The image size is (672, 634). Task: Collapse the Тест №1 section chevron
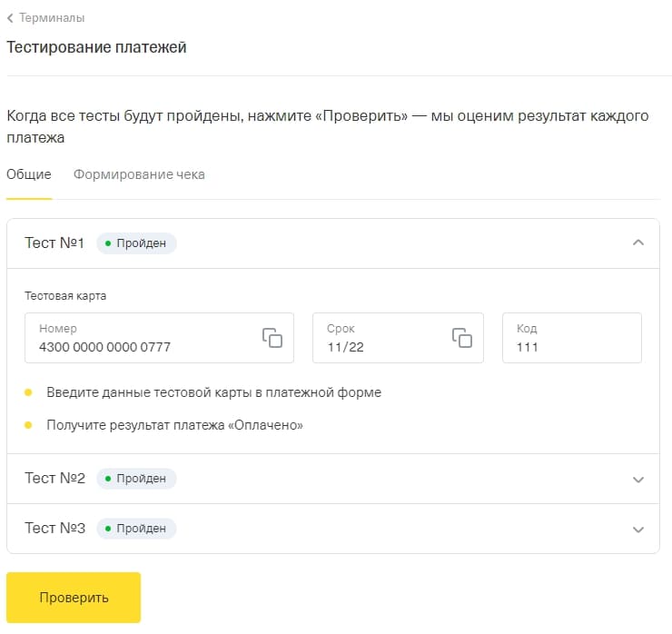[x=637, y=243]
